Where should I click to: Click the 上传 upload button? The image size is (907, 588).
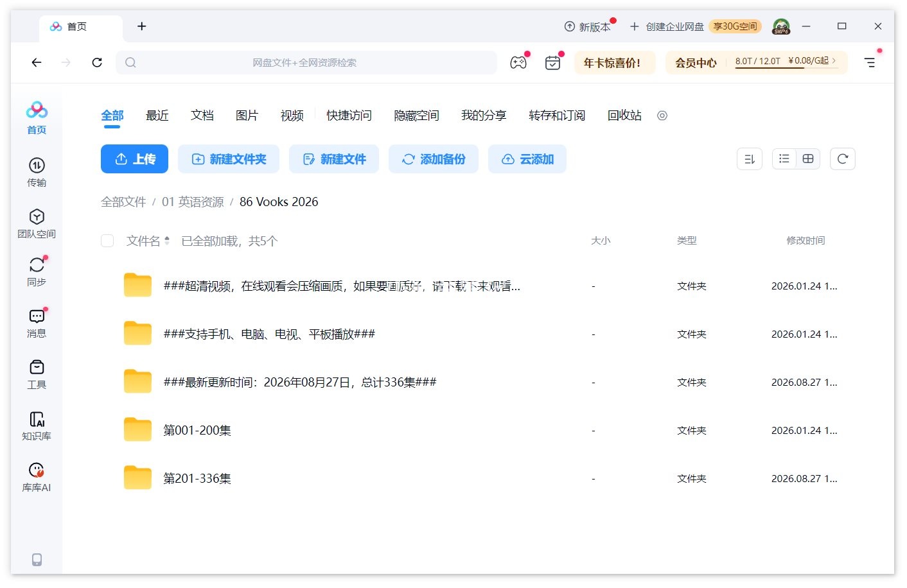coord(134,159)
